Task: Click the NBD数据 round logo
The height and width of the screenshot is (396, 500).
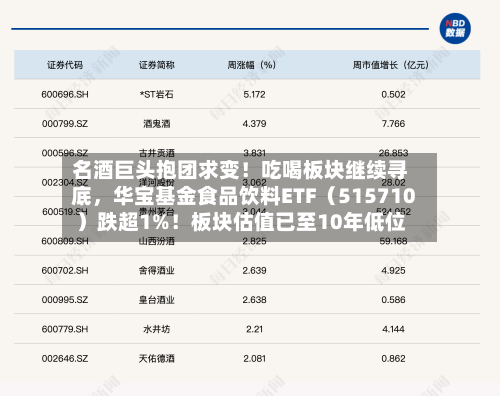Action: point(455,28)
